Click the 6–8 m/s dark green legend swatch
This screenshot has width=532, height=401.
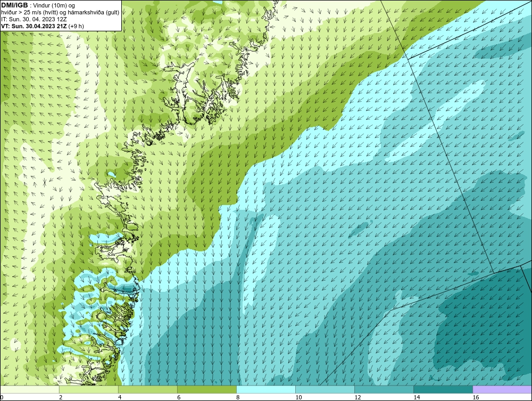point(206,389)
